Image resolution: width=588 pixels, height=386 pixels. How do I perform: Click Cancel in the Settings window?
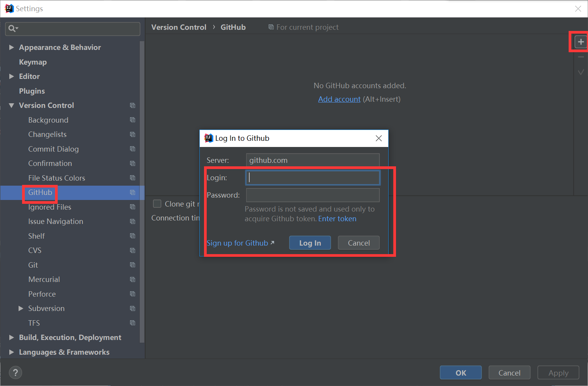pyautogui.click(x=509, y=372)
